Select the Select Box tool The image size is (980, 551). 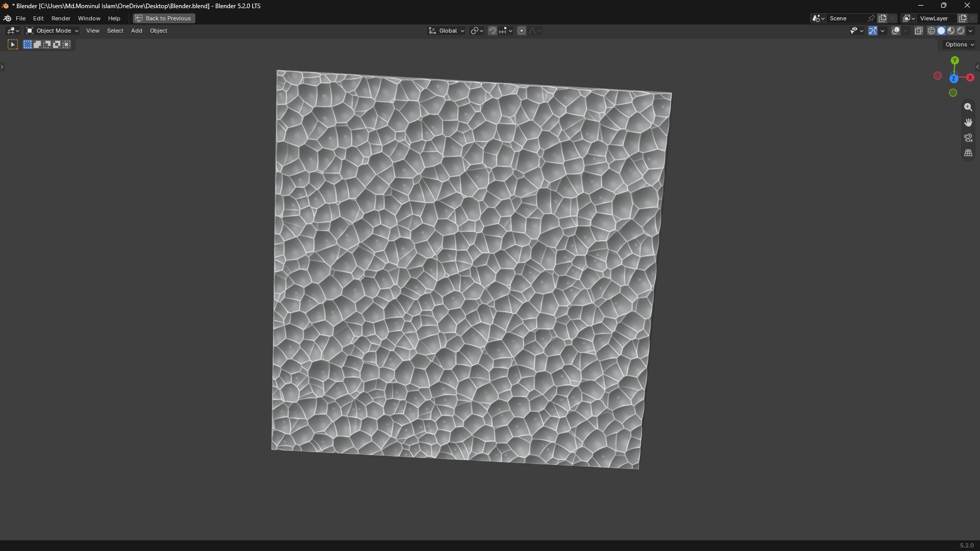point(13,44)
